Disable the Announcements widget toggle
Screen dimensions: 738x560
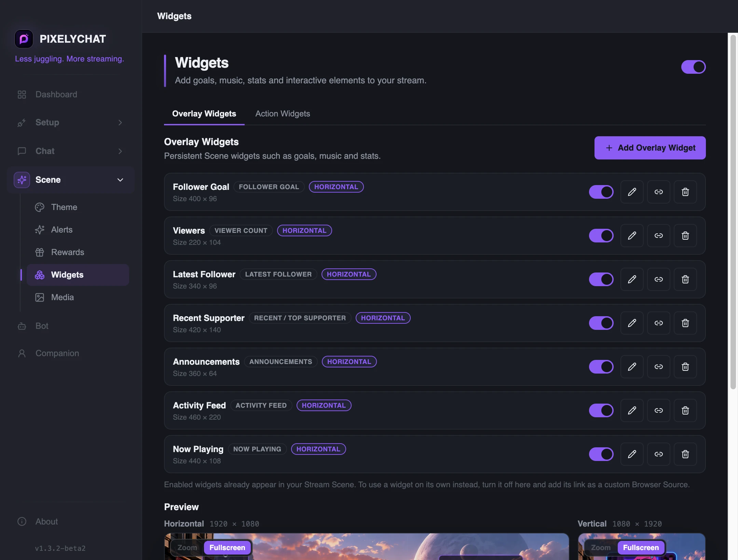point(601,367)
